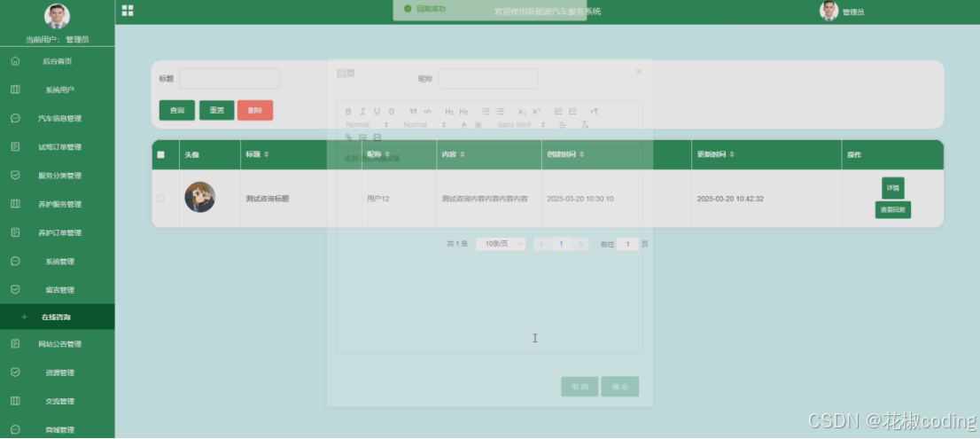
Task: Open second Normal dropdown in reply editor
Action: point(425,124)
